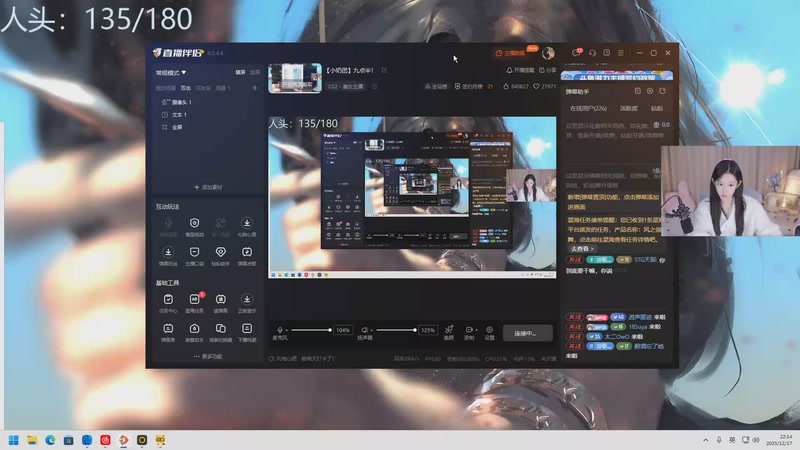Open the 常规模式 mode dropdown
Screen dimensions: 800x450
coord(171,73)
